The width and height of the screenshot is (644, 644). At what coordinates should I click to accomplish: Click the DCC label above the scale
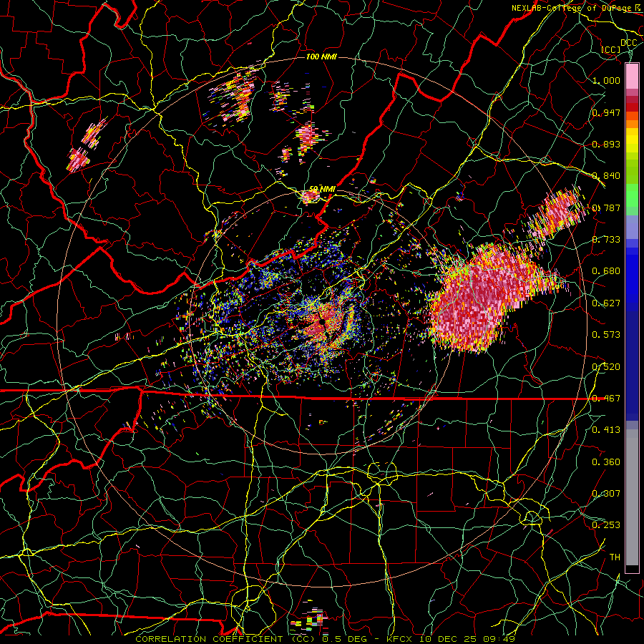[x=628, y=43]
